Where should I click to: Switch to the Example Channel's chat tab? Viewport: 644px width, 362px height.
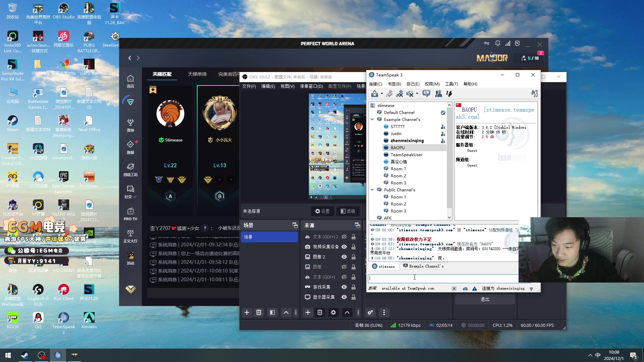(x=423, y=266)
